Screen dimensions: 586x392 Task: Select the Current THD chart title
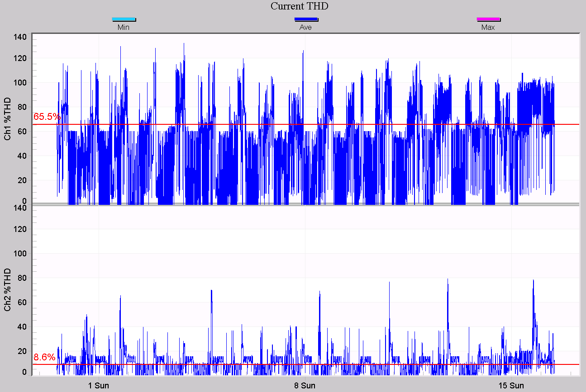pyautogui.click(x=299, y=6)
